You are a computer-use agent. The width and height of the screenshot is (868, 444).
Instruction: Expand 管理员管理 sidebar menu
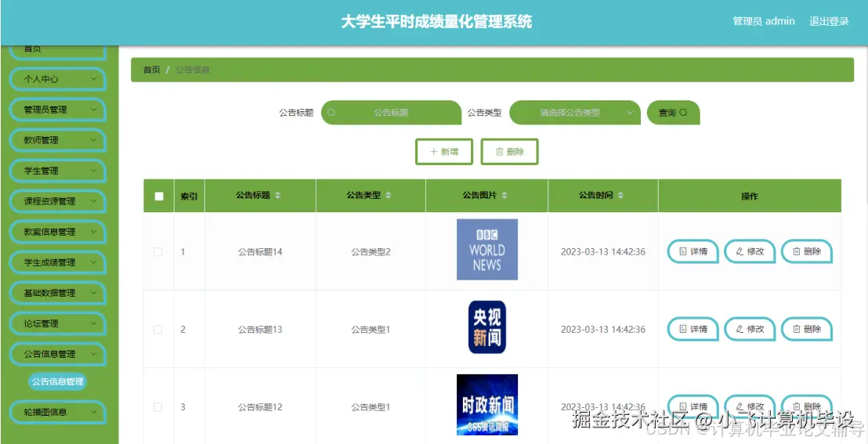point(57,110)
